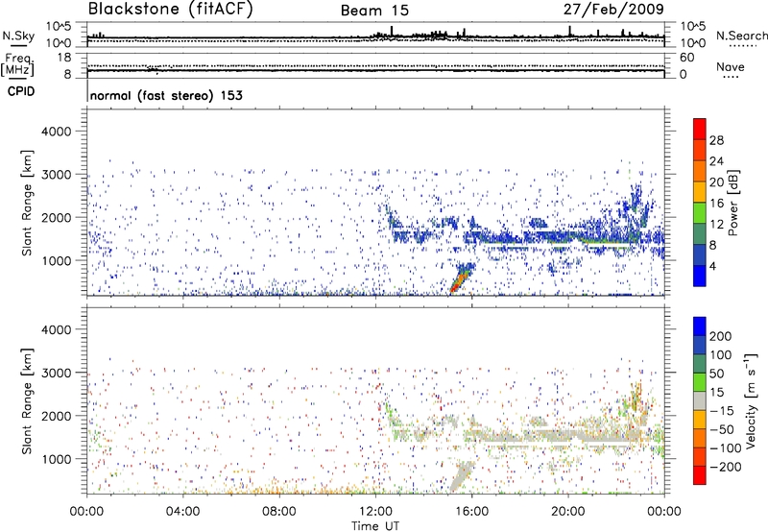Click the 'Time UT' axis label
Screen dimensions: 768x532
point(375,525)
